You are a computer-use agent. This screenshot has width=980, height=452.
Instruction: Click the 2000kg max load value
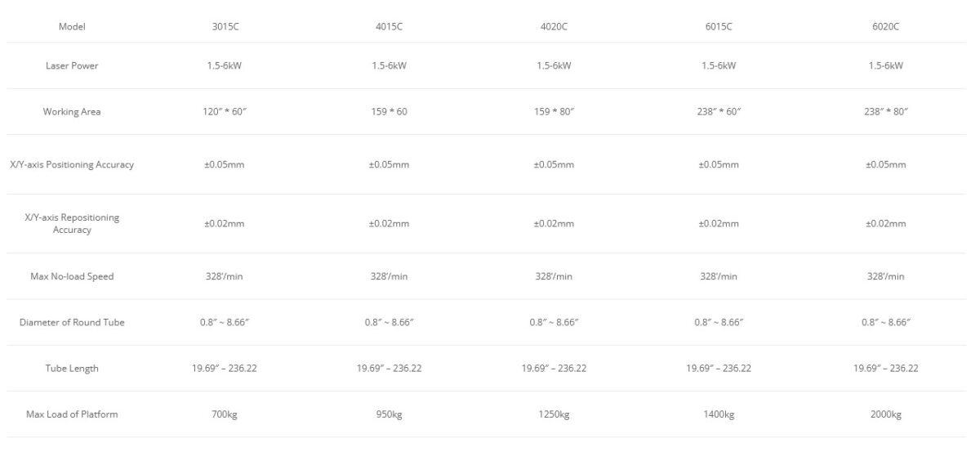coord(885,414)
